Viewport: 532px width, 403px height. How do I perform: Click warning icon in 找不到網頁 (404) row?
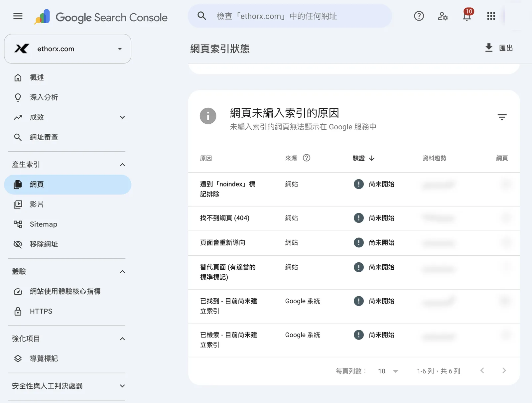pyautogui.click(x=359, y=218)
